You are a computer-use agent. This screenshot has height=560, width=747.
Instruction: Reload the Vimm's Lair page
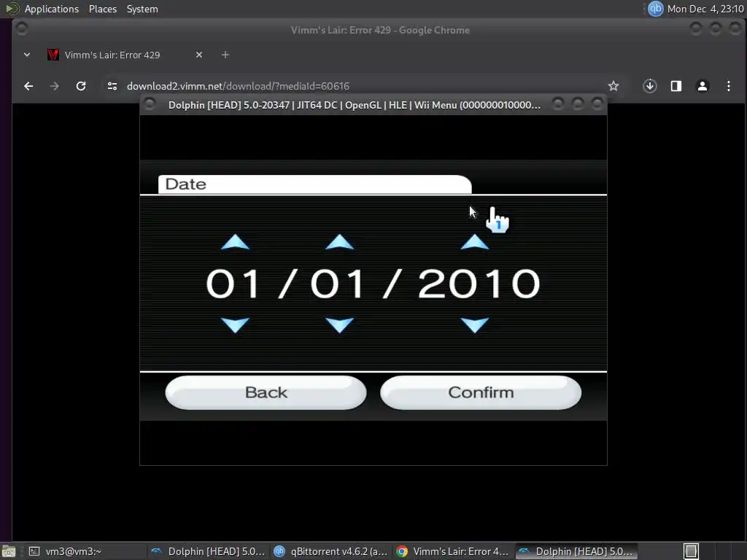(x=81, y=86)
